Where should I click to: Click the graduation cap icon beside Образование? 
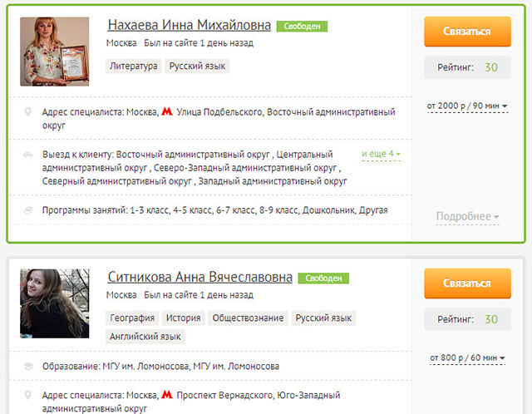tap(28, 366)
